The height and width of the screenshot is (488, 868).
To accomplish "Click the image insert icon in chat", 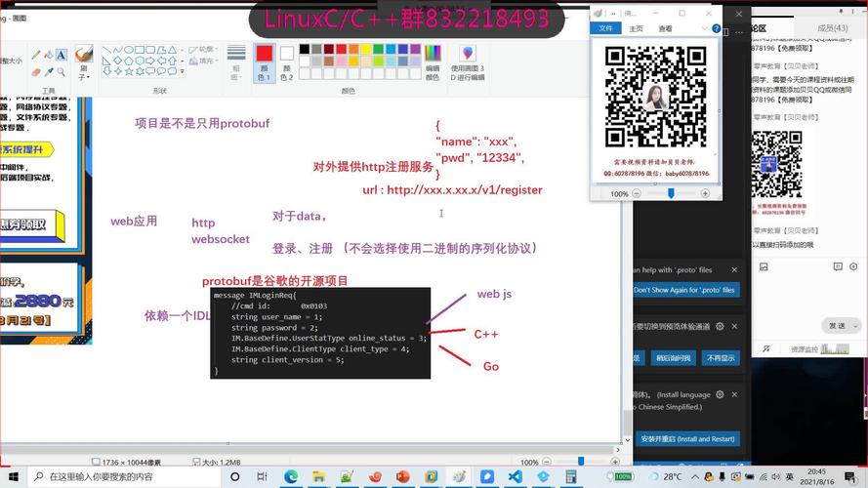I will (764, 266).
